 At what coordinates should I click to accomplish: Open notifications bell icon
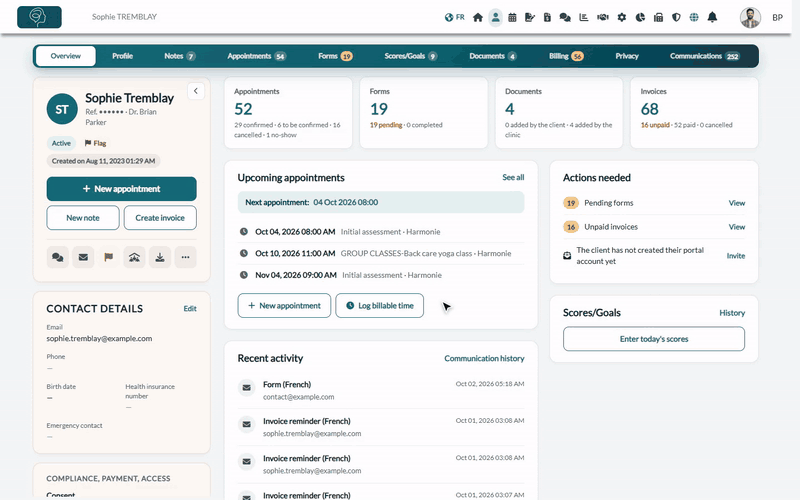click(712, 17)
